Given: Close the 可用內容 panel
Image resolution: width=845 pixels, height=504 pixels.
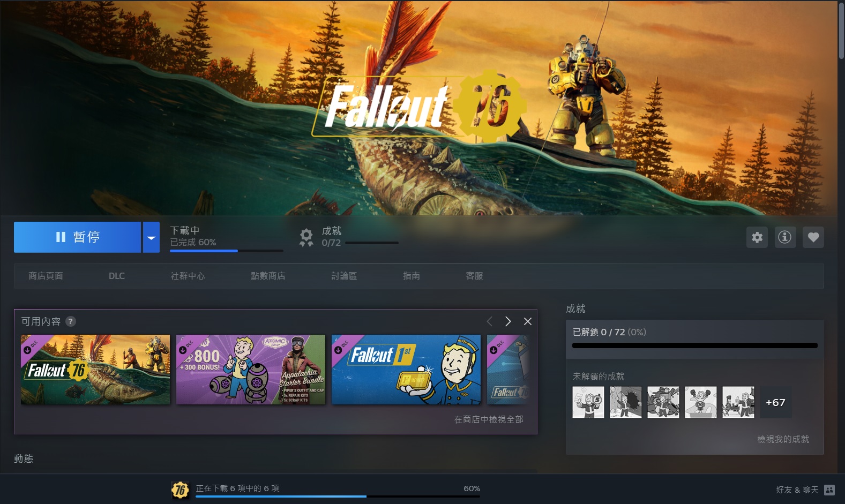Looking at the screenshot, I should tap(528, 321).
